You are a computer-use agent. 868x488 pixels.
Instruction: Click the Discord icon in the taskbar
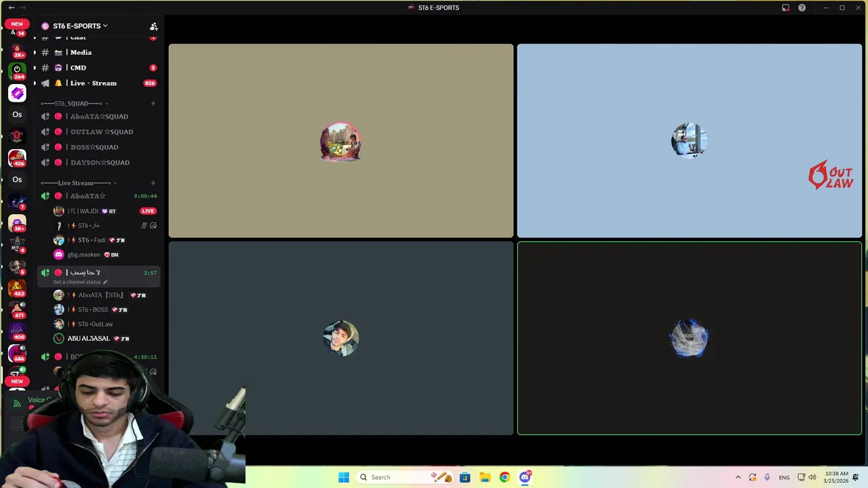click(x=525, y=477)
